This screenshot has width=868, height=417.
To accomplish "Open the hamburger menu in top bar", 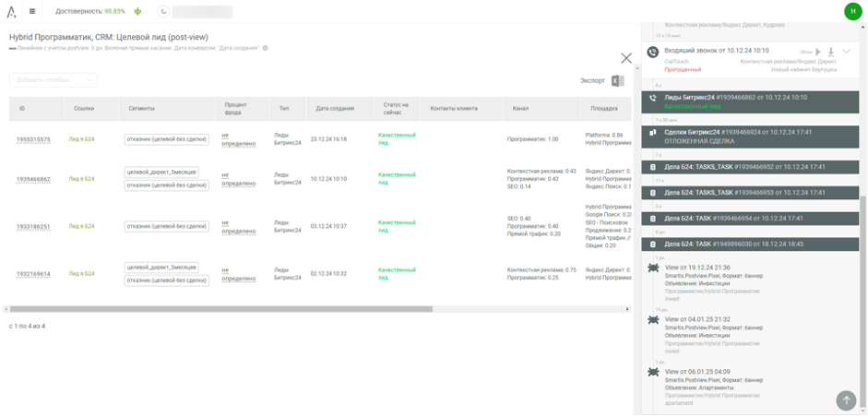I will 32,12.
